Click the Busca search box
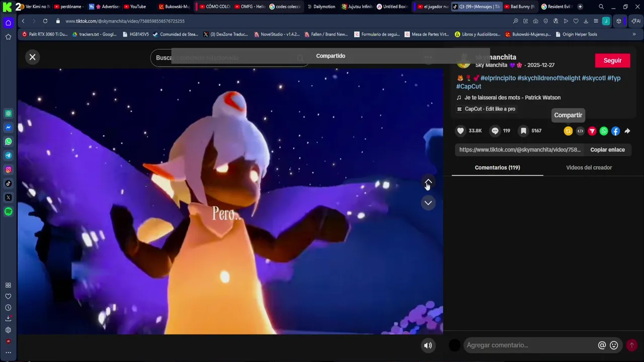The width and height of the screenshot is (644, 362). pyautogui.click(x=229, y=58)
